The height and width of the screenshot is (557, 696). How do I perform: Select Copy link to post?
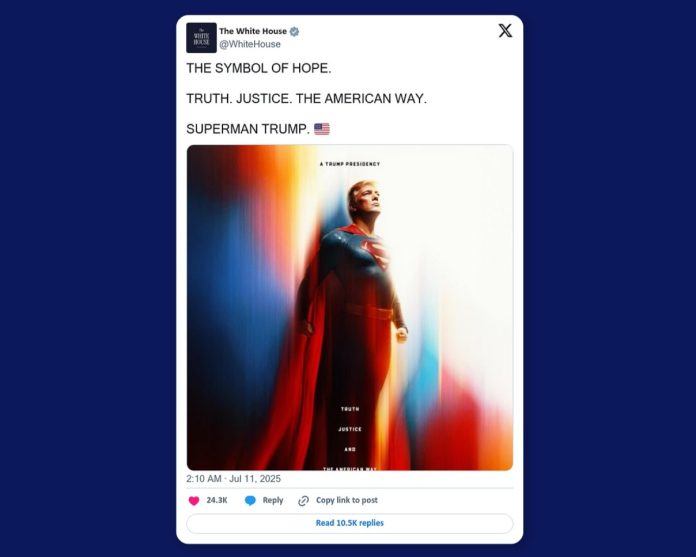347,500
